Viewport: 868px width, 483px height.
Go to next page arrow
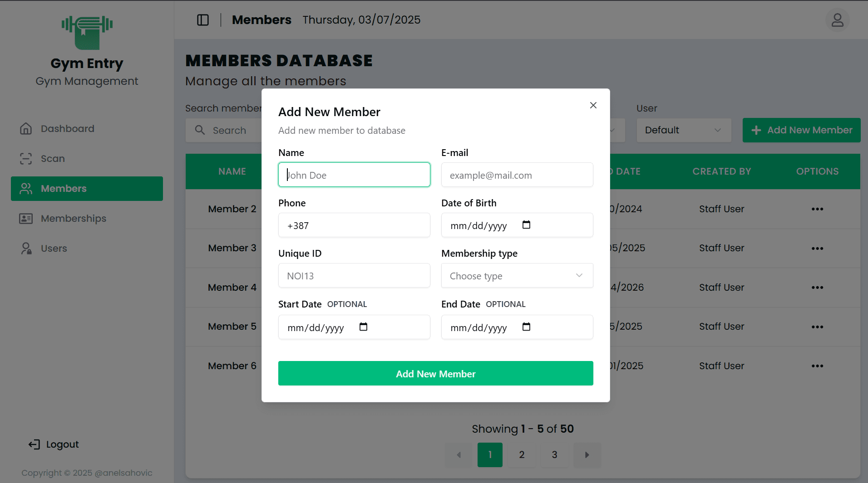pos(587,455)
